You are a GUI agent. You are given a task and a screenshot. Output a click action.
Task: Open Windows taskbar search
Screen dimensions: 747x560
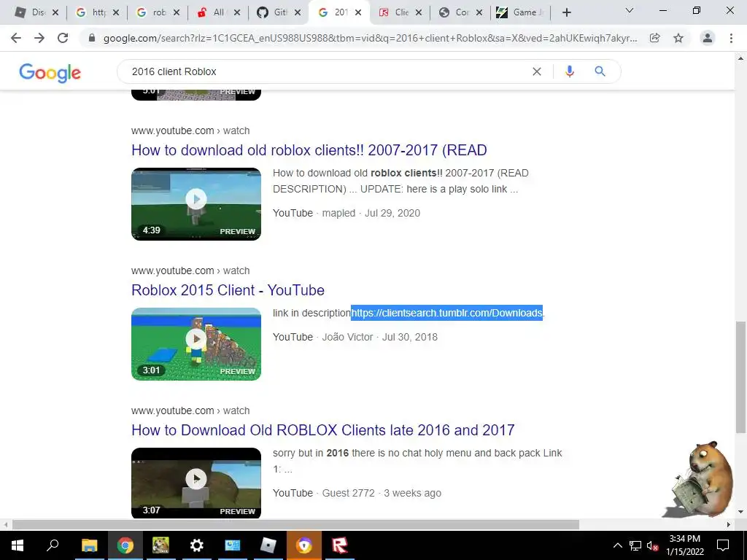pyautogui.click(x=53, y=545)
